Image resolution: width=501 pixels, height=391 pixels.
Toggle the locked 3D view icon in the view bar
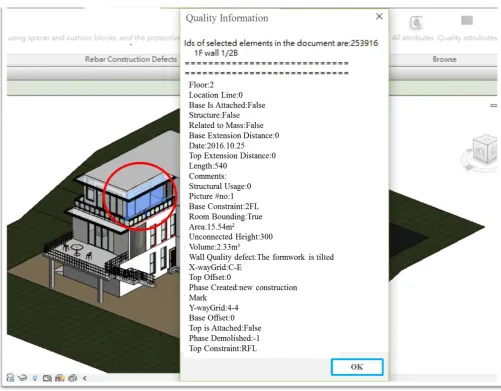[10, 378]
